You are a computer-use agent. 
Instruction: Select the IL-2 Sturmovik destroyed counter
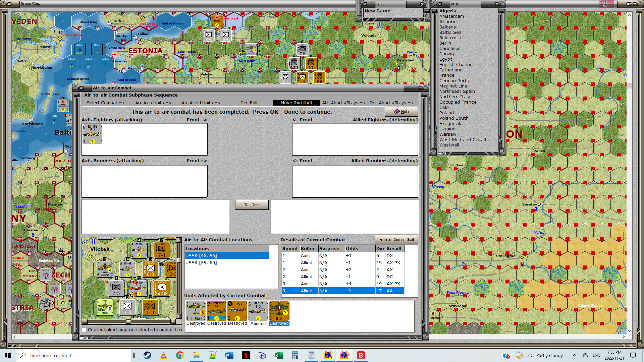coord(279,311)
